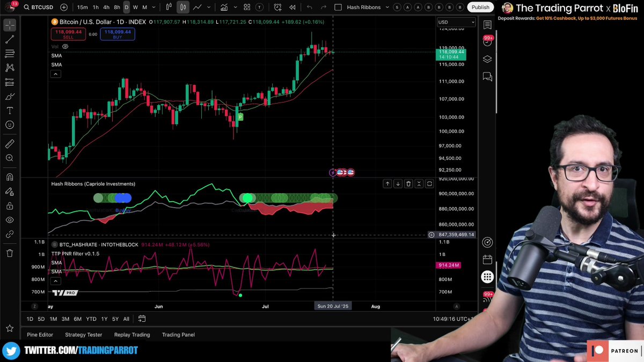Open the indicators menu icon
This screenshot has height=362, width=644.
click(223, 8)
